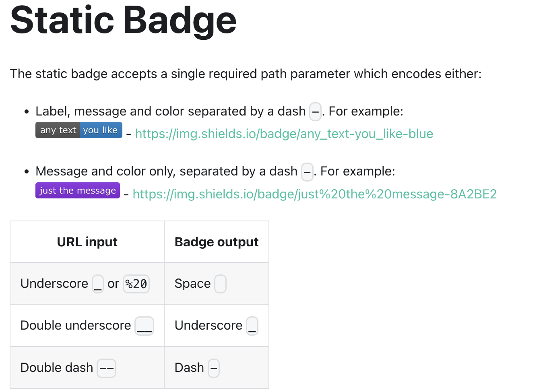
Task: Click the blue 'you like' badge half
Action: coord(101,130)
